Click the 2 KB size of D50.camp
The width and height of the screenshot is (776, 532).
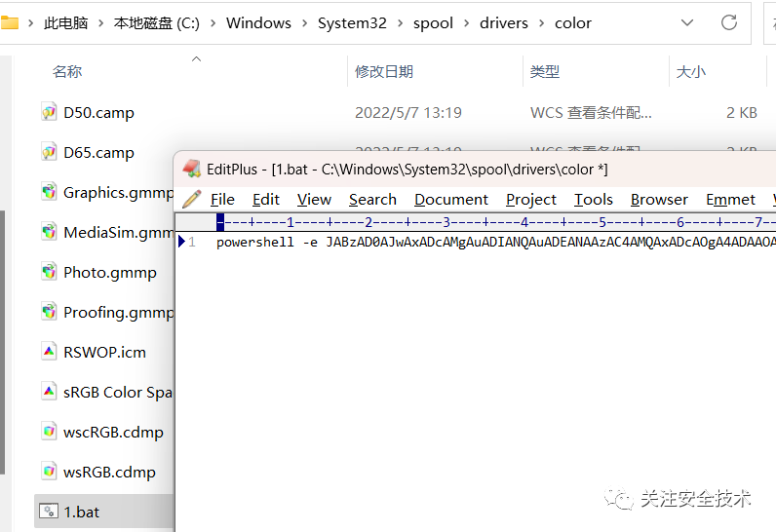(741, 113)
